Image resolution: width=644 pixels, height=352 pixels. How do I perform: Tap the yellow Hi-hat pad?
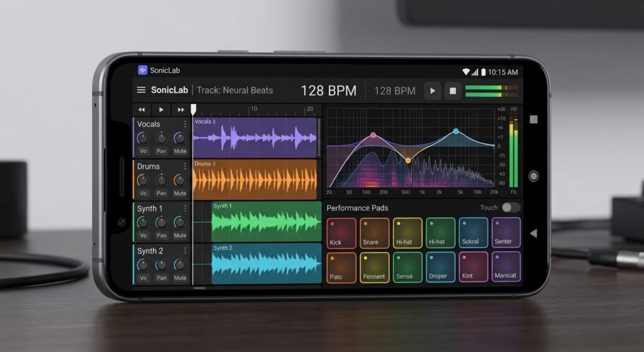tap(408, 233)
